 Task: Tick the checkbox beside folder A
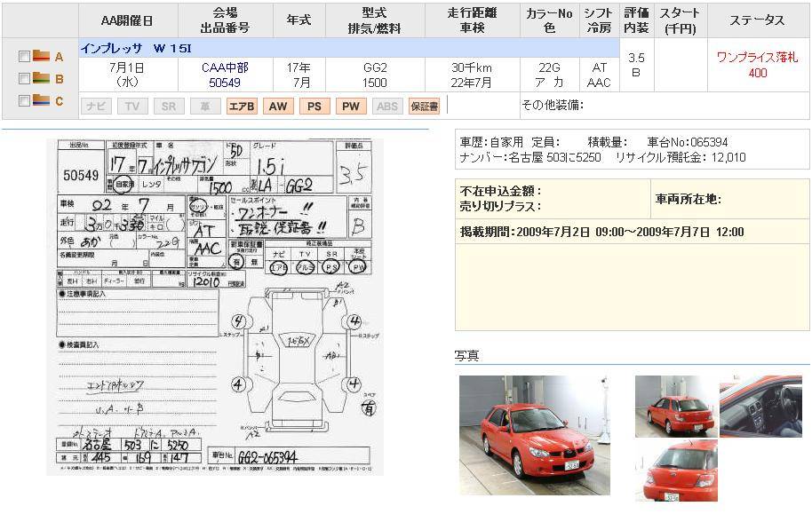(x=24, y=57)
